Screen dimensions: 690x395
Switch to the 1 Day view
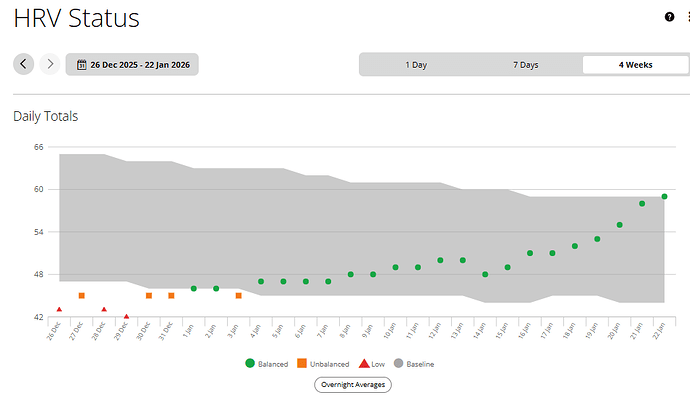[x=416, y=65]
